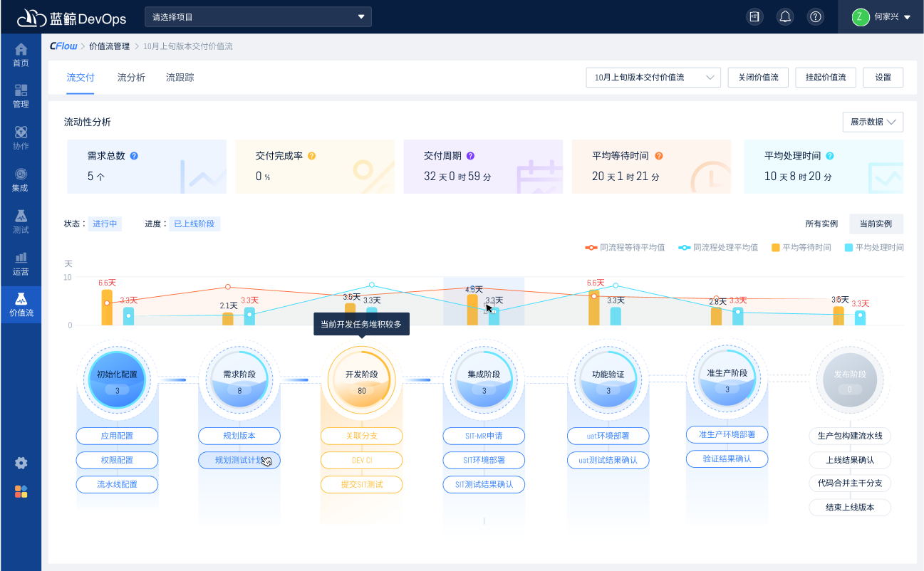The image size is (924, 571).
Task: Open the 展示数据 dropdown
Action: point(872,122)
